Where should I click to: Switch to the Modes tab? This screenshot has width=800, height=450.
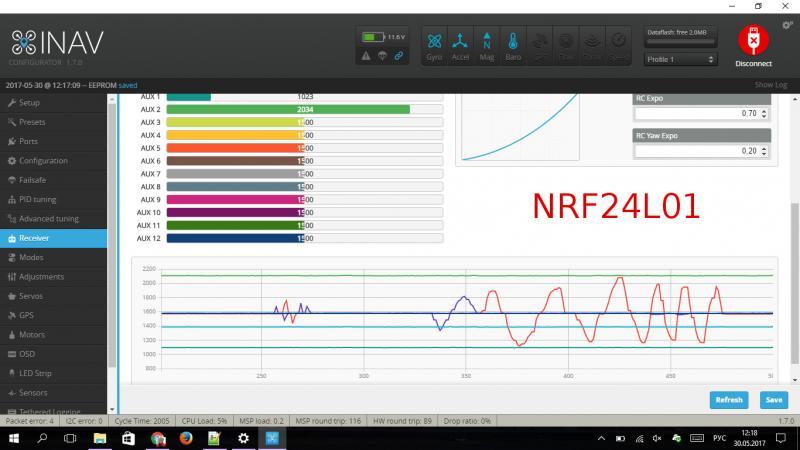pos(31,257)
